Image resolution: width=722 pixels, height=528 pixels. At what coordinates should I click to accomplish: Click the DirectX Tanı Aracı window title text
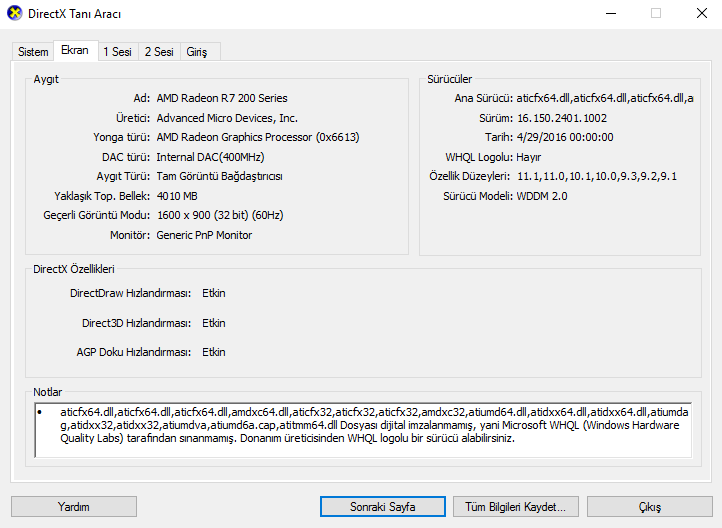pyautogui.click(x=75, y=14)
